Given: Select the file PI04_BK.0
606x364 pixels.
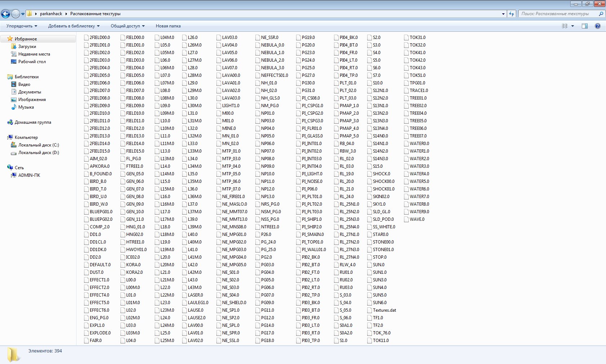Looking at the screenshot, I should pyautogui.click(x=346, y=38).
